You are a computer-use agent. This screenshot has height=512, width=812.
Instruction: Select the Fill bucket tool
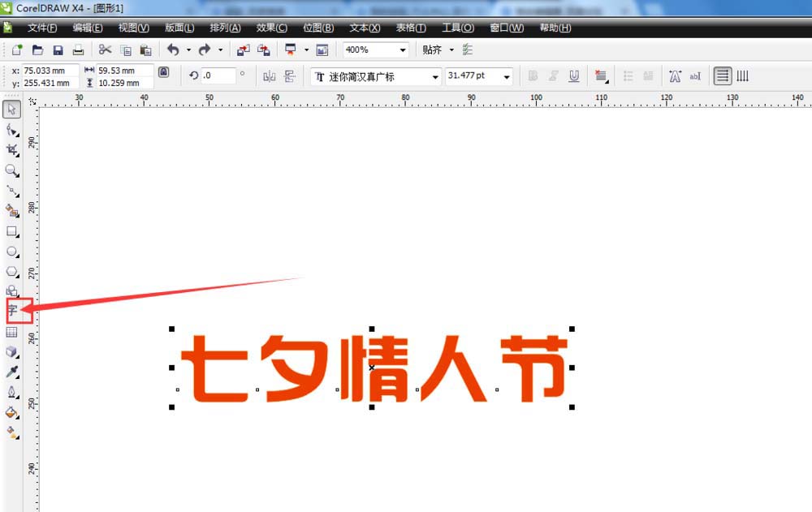coord(12,413)
